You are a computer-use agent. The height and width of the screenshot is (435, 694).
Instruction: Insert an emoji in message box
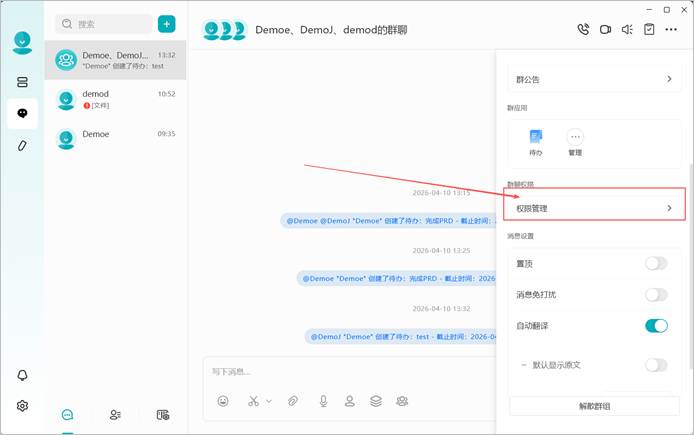pos(223,401)
